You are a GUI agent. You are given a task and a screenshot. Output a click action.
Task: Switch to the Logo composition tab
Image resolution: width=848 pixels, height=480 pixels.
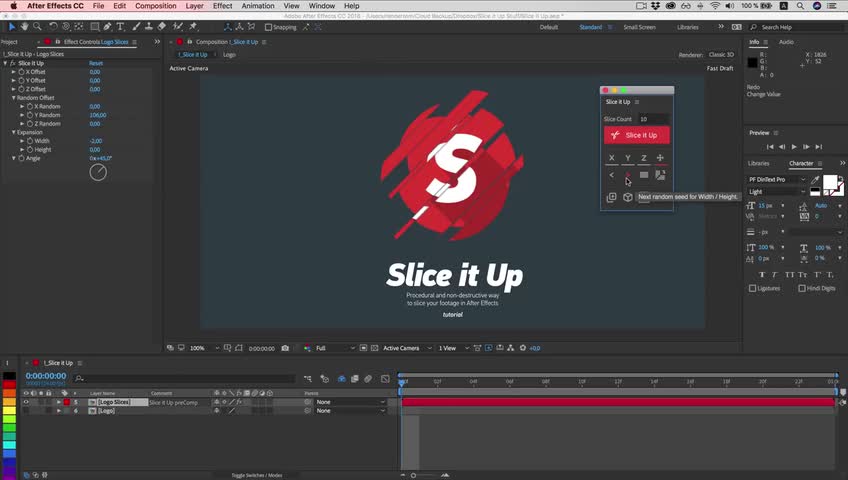[229, 55]
